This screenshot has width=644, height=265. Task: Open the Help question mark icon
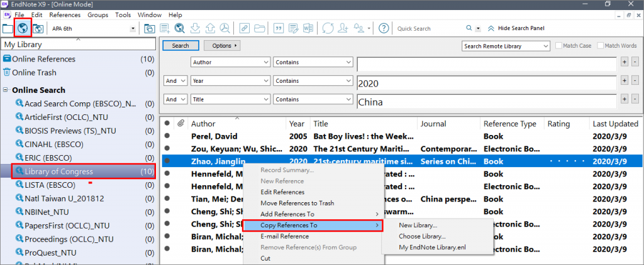[x=384, y=28]
